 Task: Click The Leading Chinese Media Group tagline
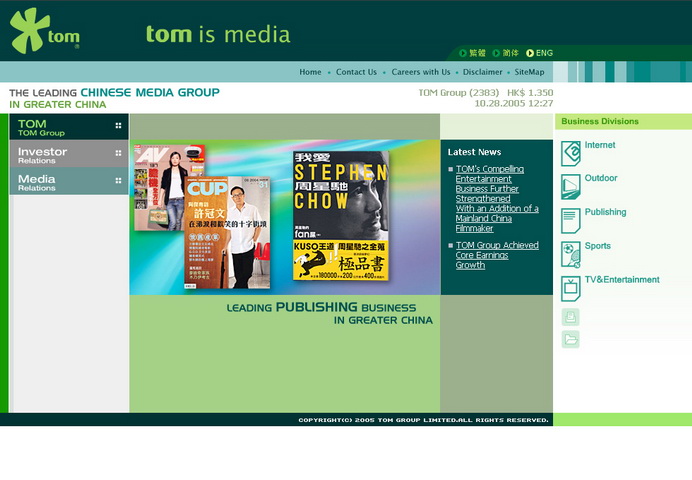[114, 98]
